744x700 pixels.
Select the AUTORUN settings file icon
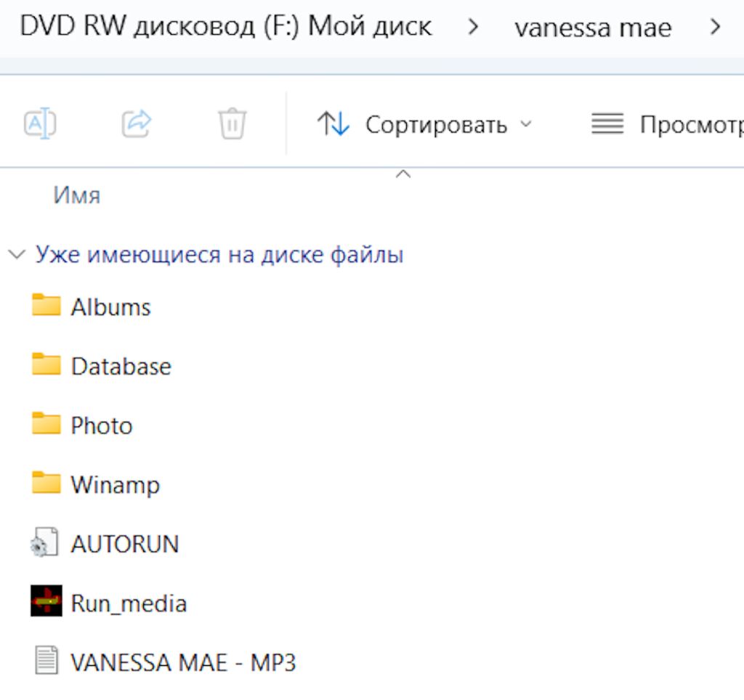coord(44,542)
